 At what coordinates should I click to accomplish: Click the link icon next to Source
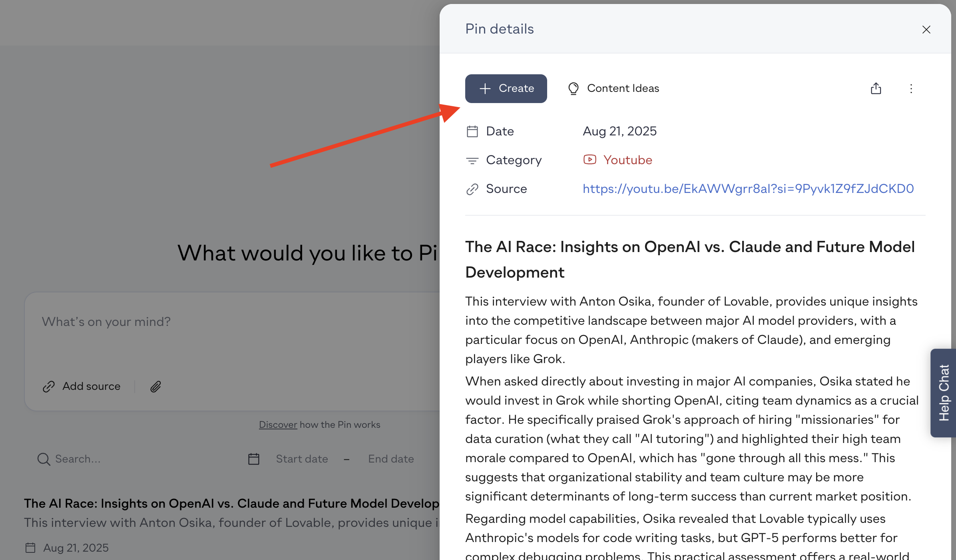(x=472, y=189)
